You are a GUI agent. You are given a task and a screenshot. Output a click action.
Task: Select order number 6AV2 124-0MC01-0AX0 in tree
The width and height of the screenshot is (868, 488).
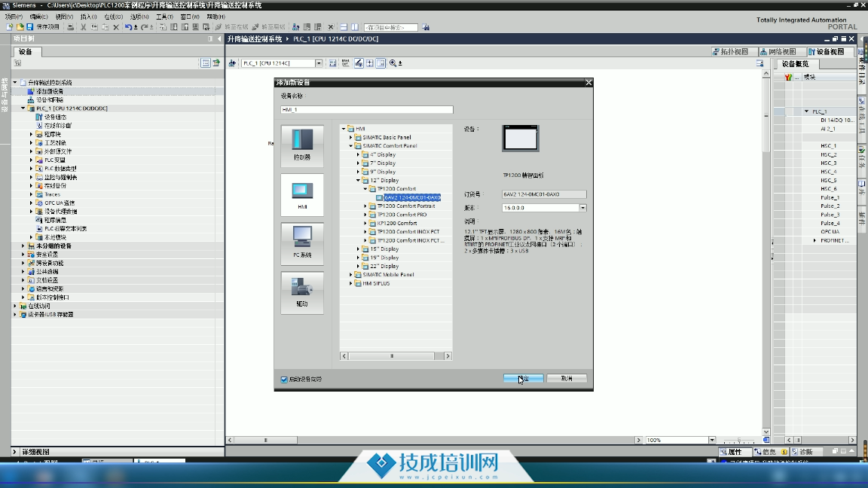pyautogui.click(x=412, y=197)
